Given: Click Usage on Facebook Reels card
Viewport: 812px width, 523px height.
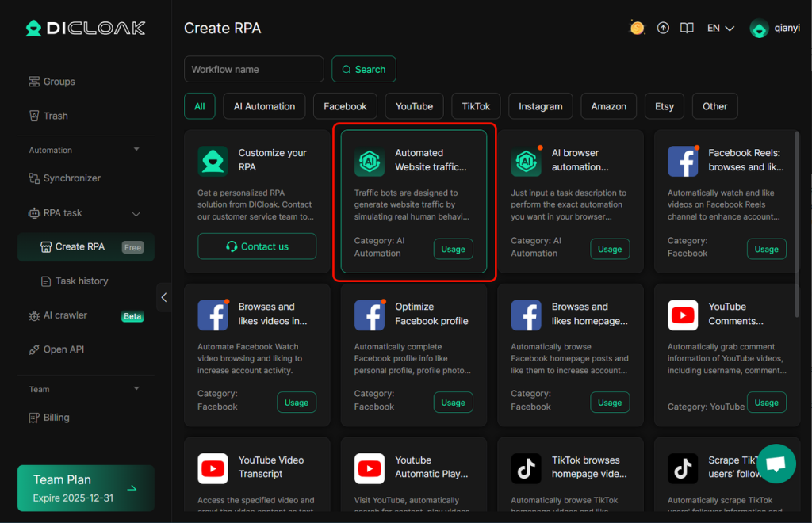Looking at the screenshot, I should coord(767,249).
